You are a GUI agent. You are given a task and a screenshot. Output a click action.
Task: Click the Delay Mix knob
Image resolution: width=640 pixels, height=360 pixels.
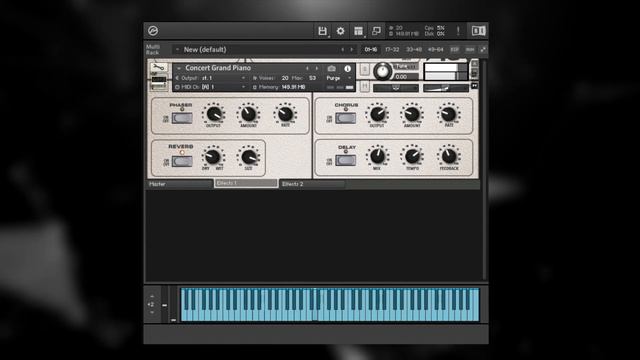click(377, 156)
